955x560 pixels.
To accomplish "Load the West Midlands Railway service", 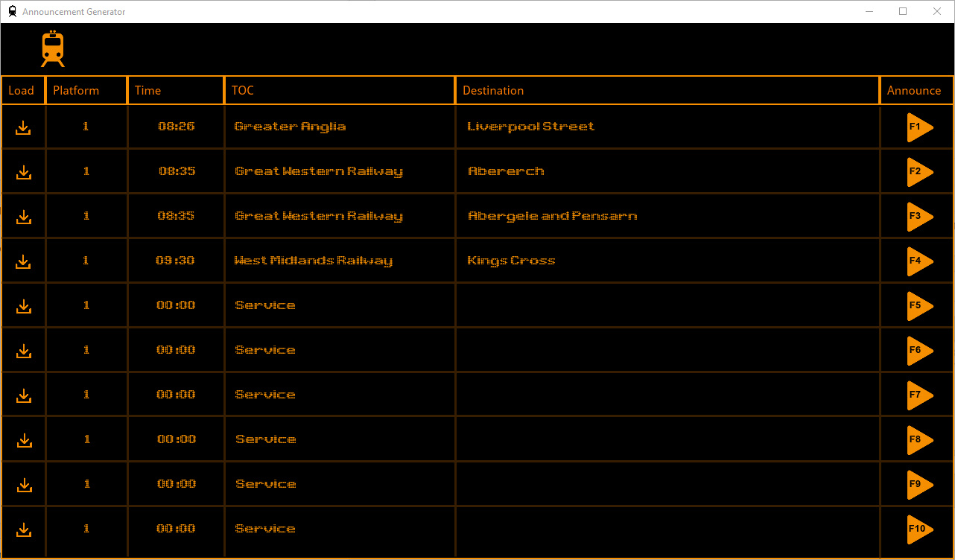I will coord(23,262).
